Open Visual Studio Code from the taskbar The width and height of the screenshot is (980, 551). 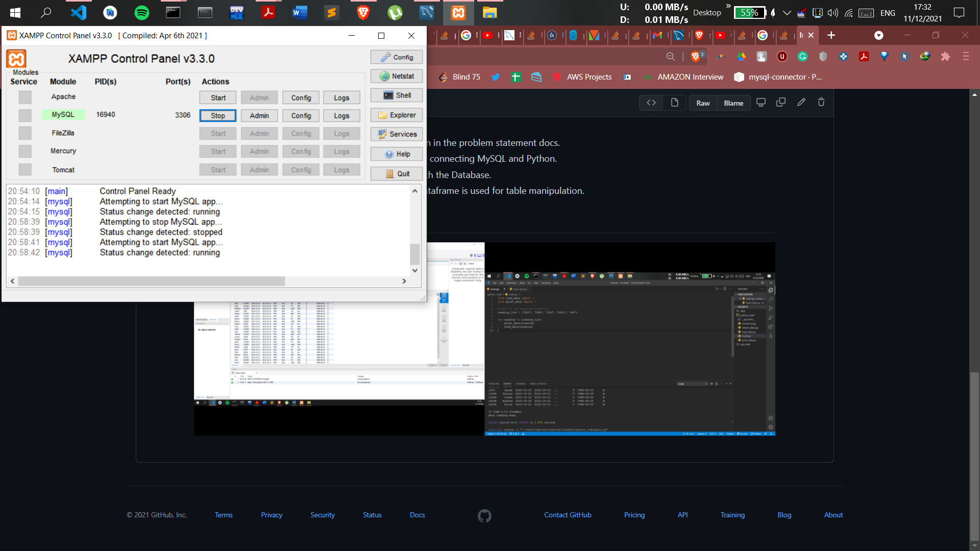click(x=79, y=13)
